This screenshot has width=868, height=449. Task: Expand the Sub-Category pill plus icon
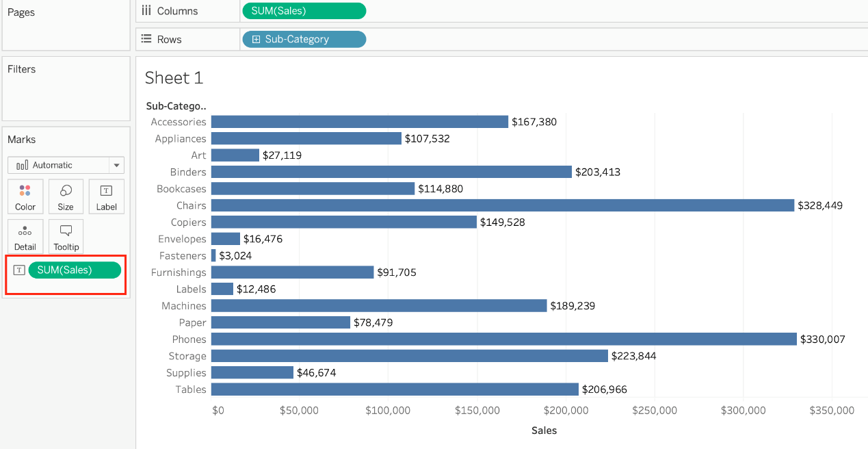click(x=256, y=40)
